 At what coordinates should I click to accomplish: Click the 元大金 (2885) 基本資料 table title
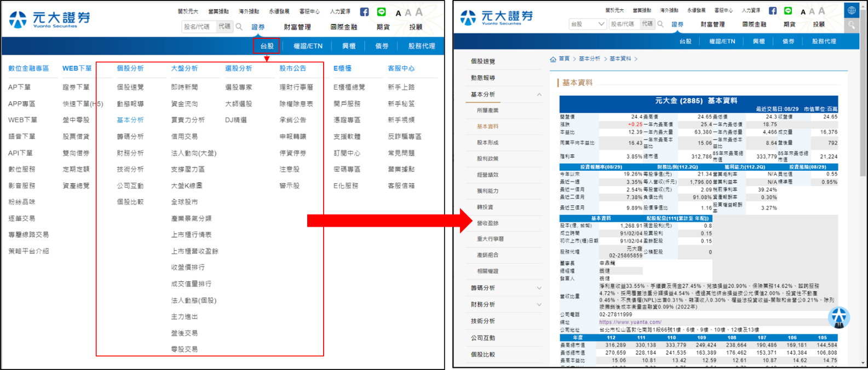coord(696,101)
